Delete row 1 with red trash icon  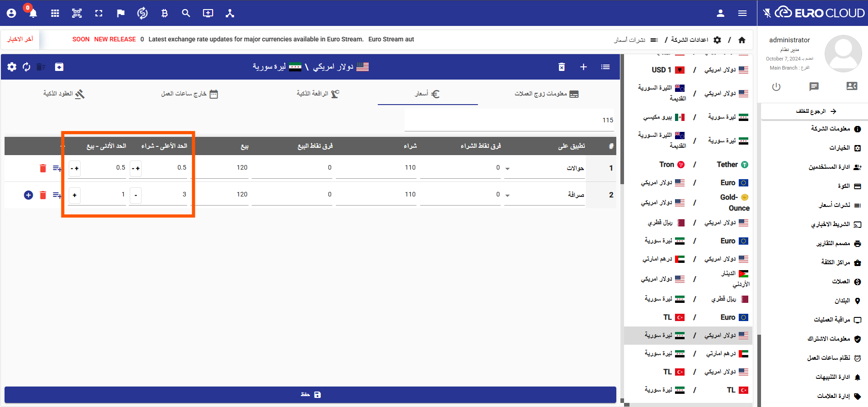[43, 168]
